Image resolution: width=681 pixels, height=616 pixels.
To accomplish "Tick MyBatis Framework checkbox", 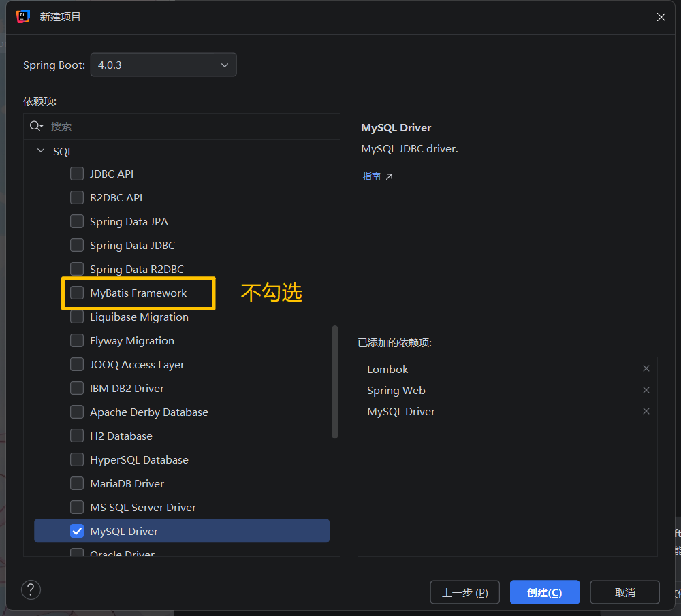I will 77,293.
